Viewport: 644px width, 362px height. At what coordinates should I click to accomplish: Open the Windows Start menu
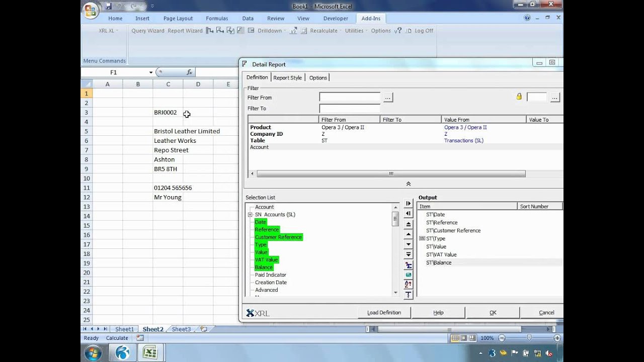click(x=93, y=352)
